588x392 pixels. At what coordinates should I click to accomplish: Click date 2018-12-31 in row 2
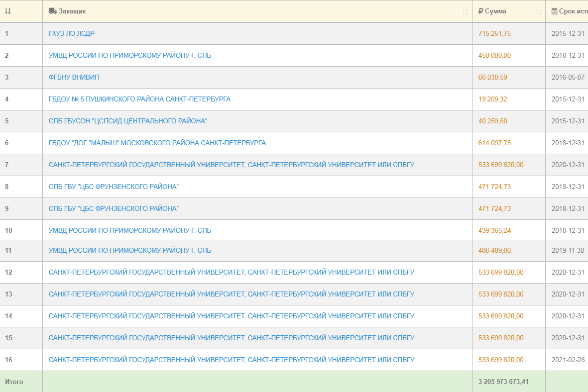568,55
